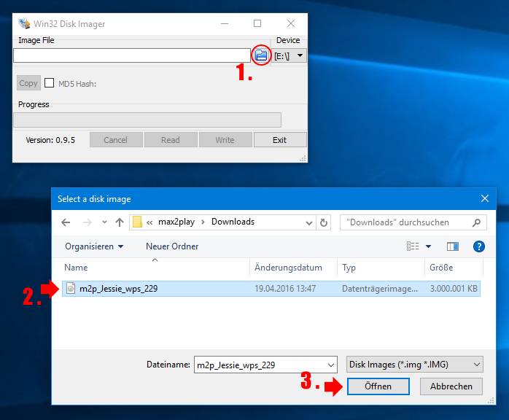Toggle the preview pane icon

[x=453, y=246]
